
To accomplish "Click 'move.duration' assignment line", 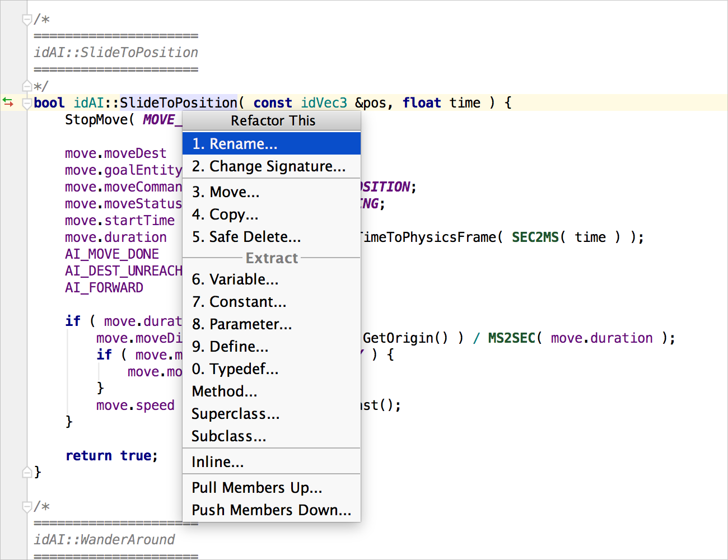I will click(x=115, y=237).
